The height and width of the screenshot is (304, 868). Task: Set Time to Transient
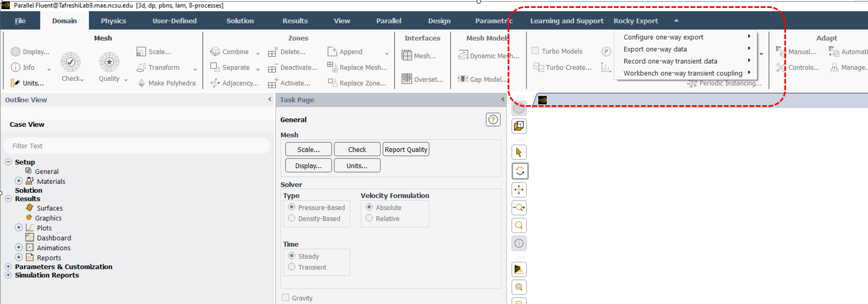click(x=292, y=267)
